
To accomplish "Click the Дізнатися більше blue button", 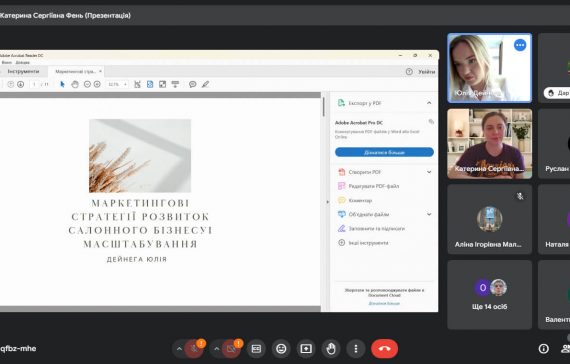I will point(384,152).
